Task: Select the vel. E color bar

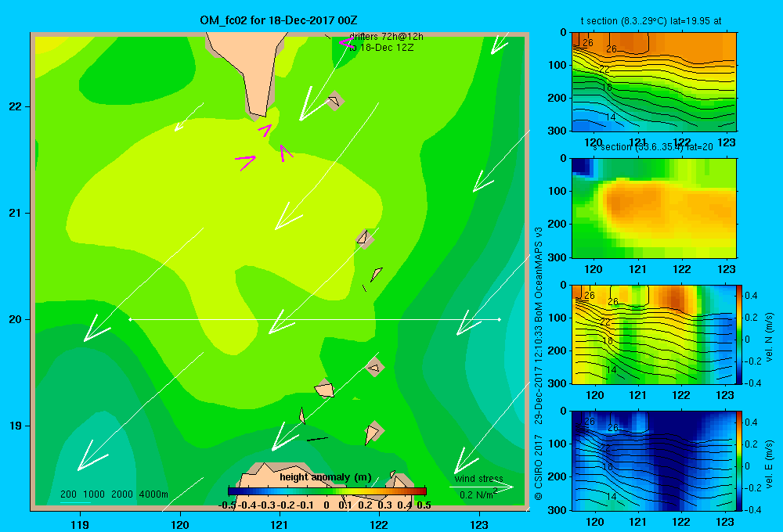Action: pyautogui.click(x=739, y=461)
